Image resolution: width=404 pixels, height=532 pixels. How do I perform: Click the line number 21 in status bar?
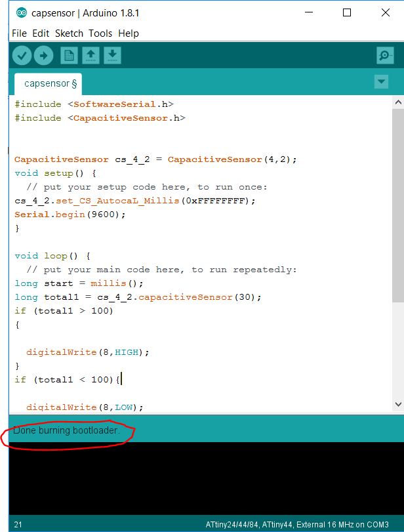click(18, 525)
